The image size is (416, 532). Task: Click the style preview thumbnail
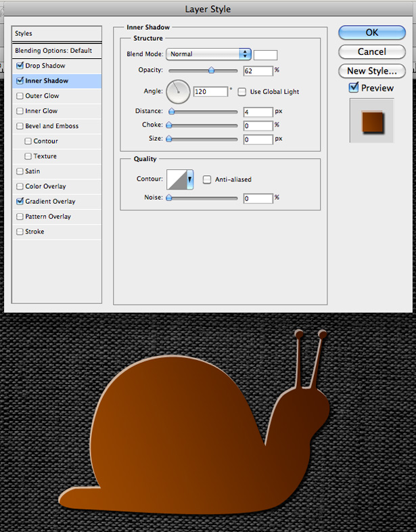[x=372, y=120]
